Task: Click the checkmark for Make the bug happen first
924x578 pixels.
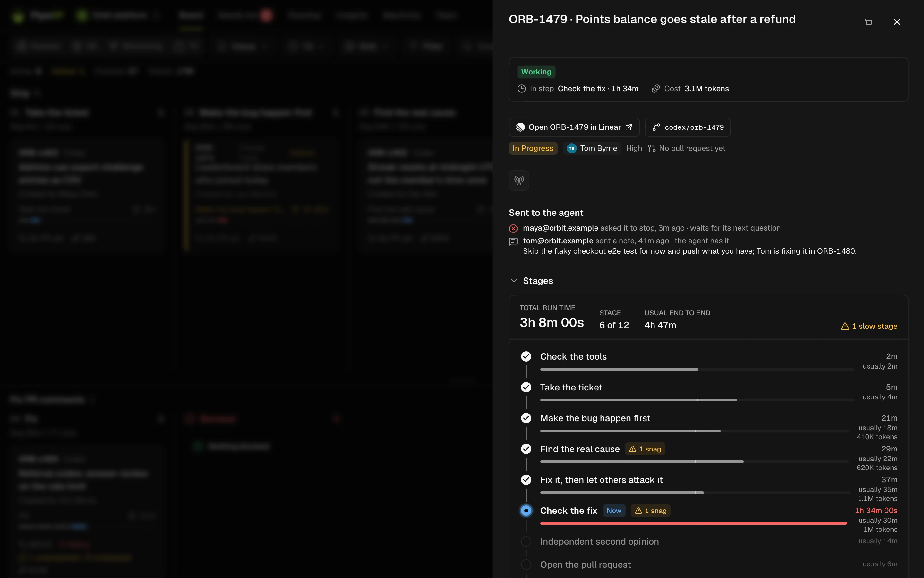Action: tap(526, 418)
